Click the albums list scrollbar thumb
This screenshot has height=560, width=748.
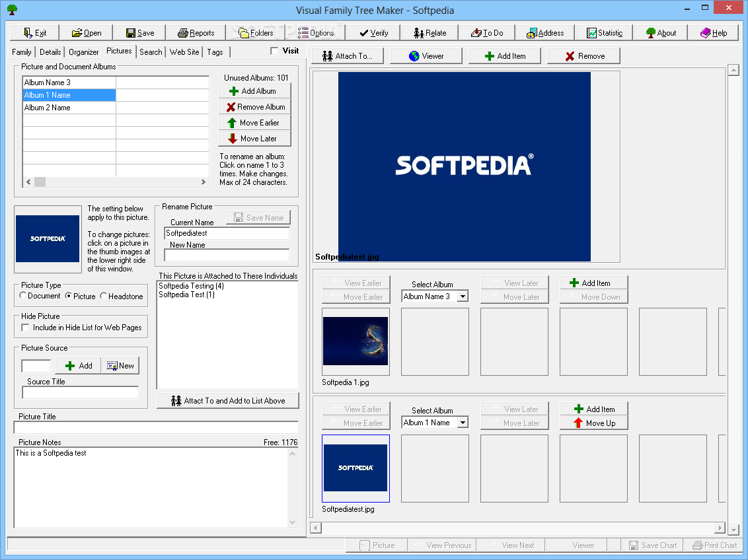pyautogui.click(x=40, y=182)
